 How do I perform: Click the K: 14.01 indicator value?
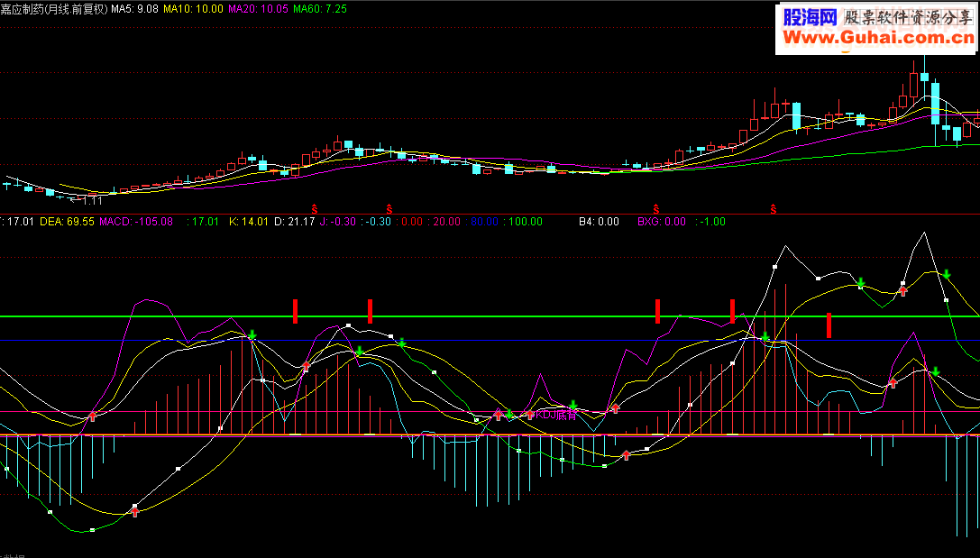(x=249, y=222)
